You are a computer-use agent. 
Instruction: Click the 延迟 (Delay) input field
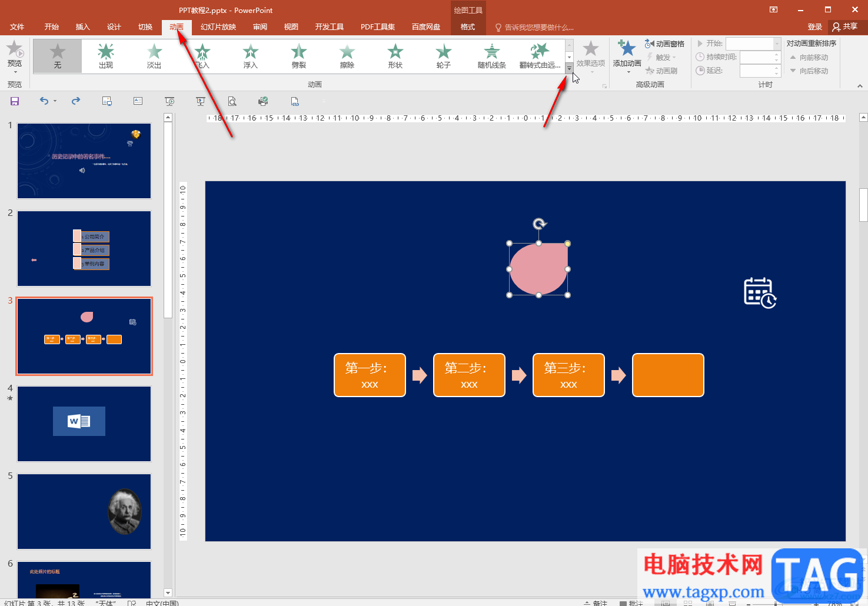(x=760, y=71)
